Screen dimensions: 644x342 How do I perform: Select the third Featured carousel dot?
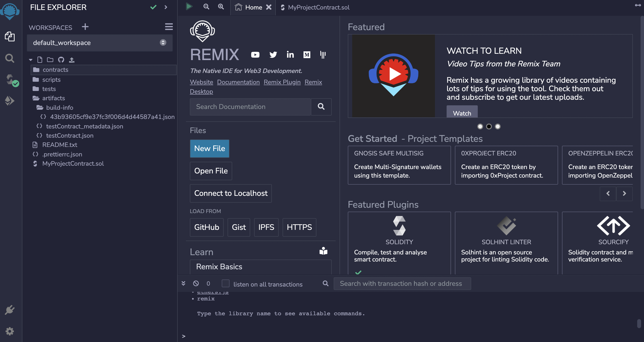click(x=498, y=126)
